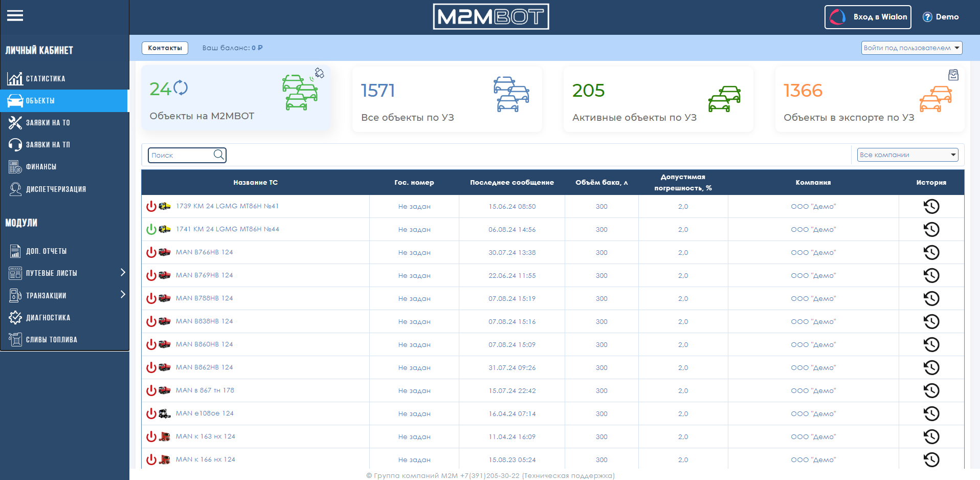980x480 pixels.
Task: View history for MAN B766HB 124
Action: pos(931,252)
